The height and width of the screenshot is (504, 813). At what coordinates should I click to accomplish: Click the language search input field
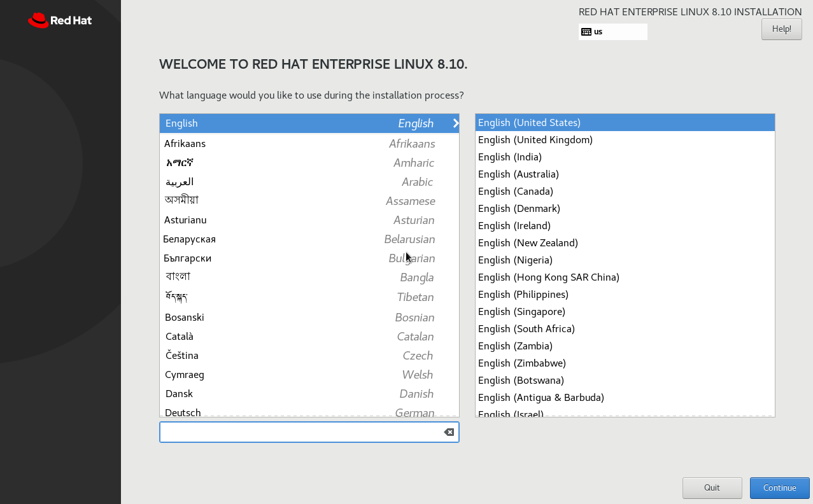pos(299,431)
